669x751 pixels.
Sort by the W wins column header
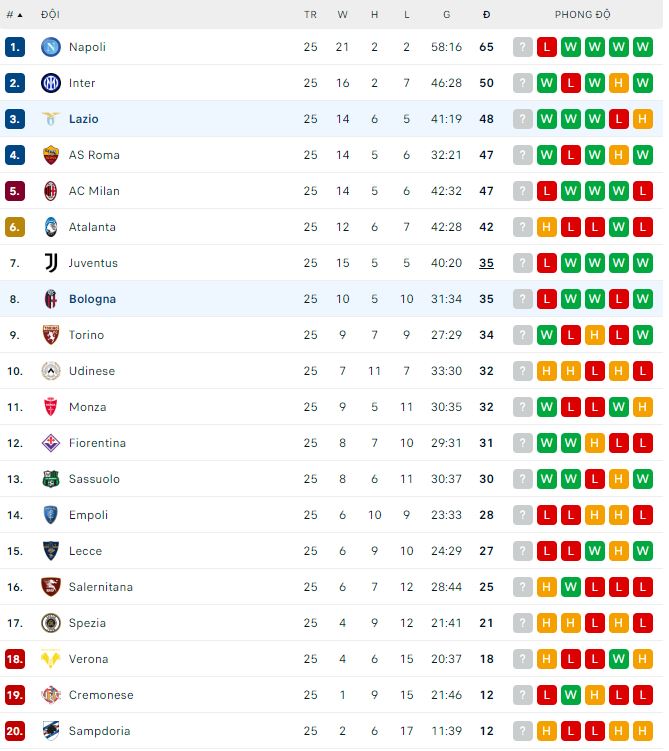[x=343, y=15]
